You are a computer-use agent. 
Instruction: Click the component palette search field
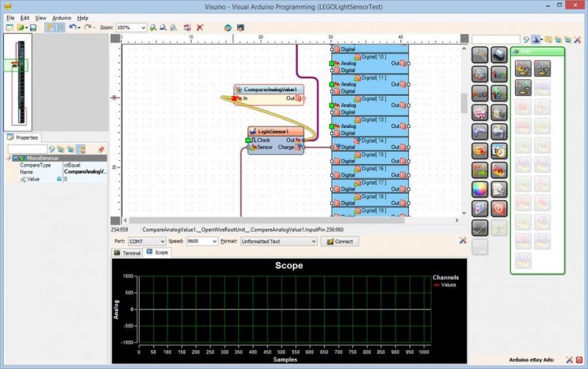coord(495,39)
